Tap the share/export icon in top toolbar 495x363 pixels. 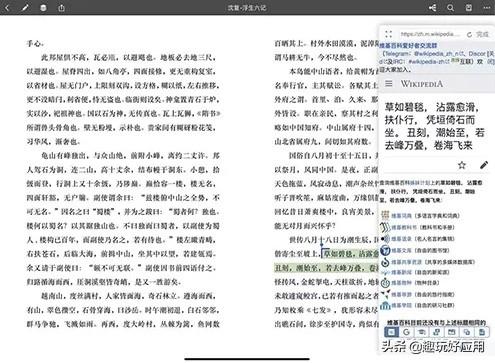[x=62, y=8]
